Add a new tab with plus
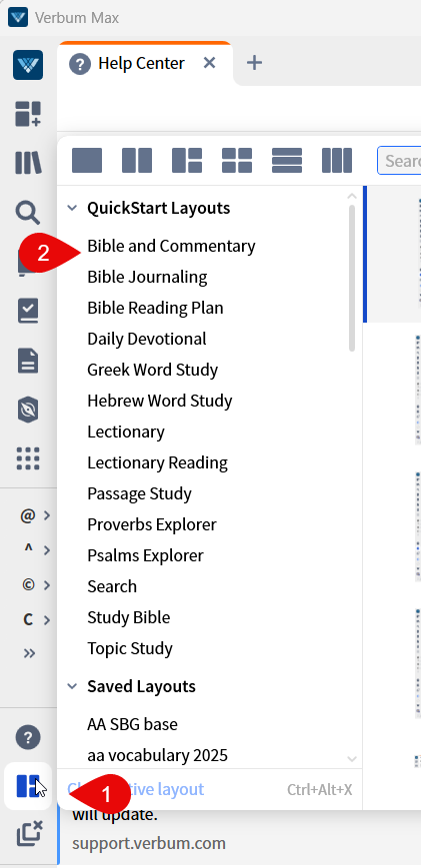421x868 pixels. (254, 63)
